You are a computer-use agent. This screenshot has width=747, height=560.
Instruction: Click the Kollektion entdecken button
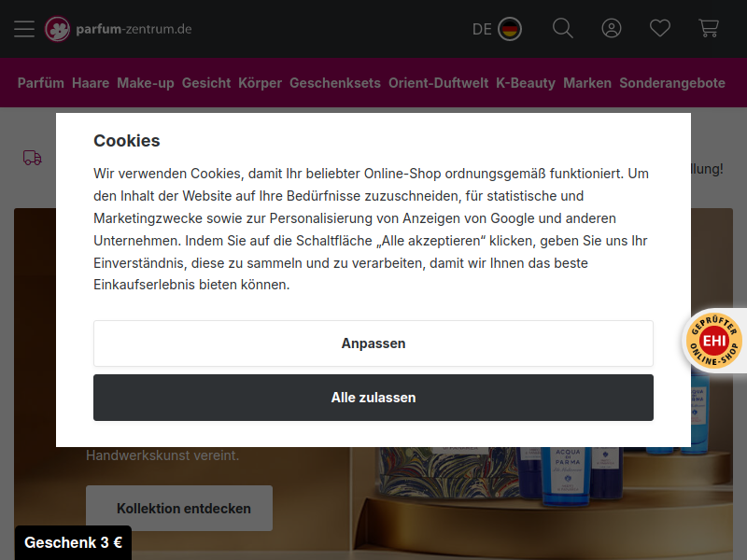[x=179, y=508]
